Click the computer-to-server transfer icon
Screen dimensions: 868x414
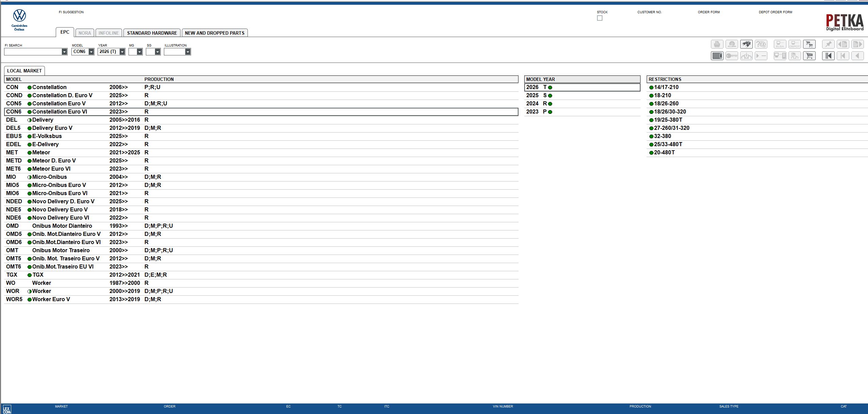tap(780, 56)
